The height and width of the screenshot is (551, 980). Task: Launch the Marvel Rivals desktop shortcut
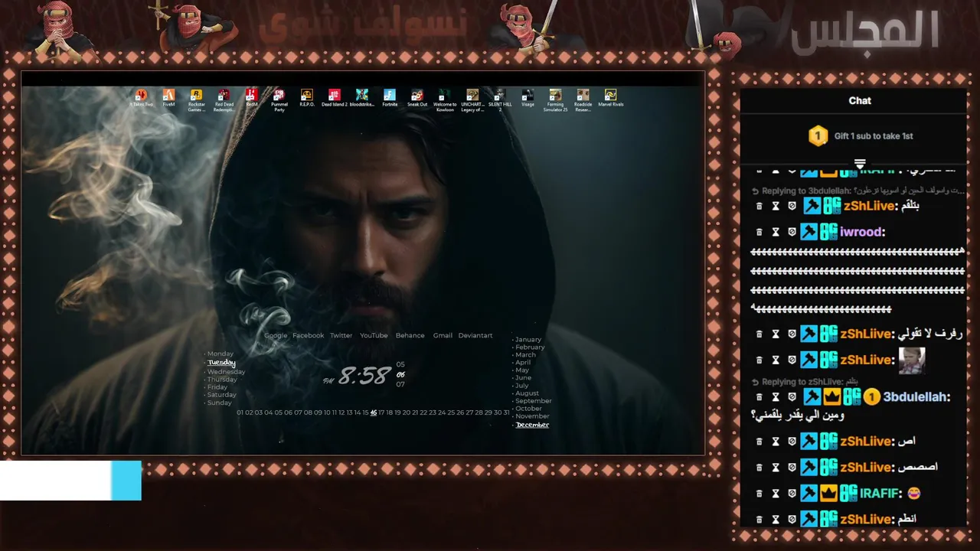(x=610, y=98)
